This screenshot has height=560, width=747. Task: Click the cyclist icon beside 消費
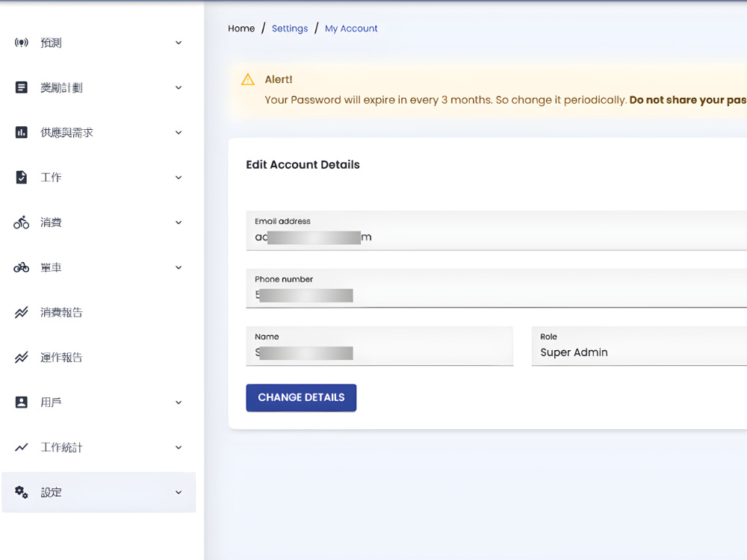[22, 222]
